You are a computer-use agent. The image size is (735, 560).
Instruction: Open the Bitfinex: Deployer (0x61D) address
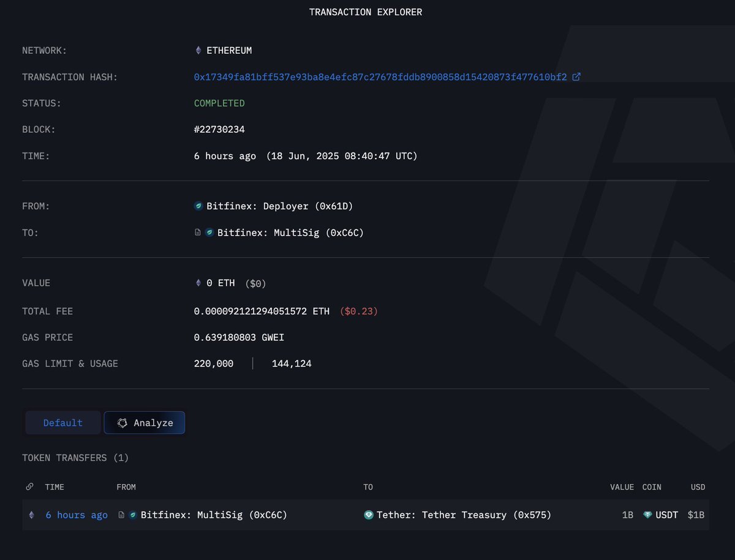tap(280, 206)
